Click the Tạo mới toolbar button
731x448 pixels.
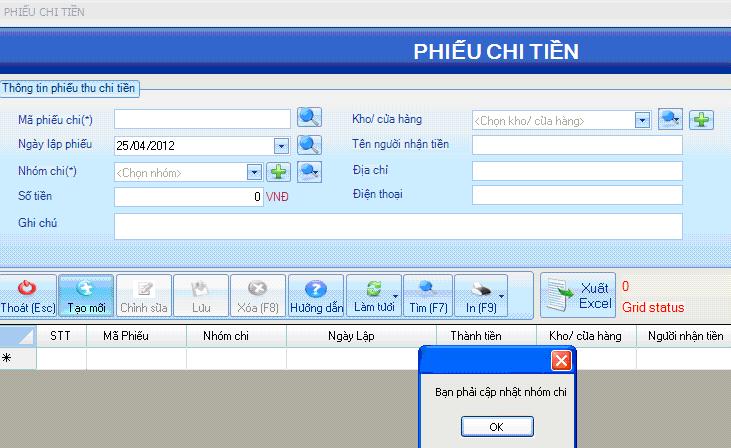[85, 296]
